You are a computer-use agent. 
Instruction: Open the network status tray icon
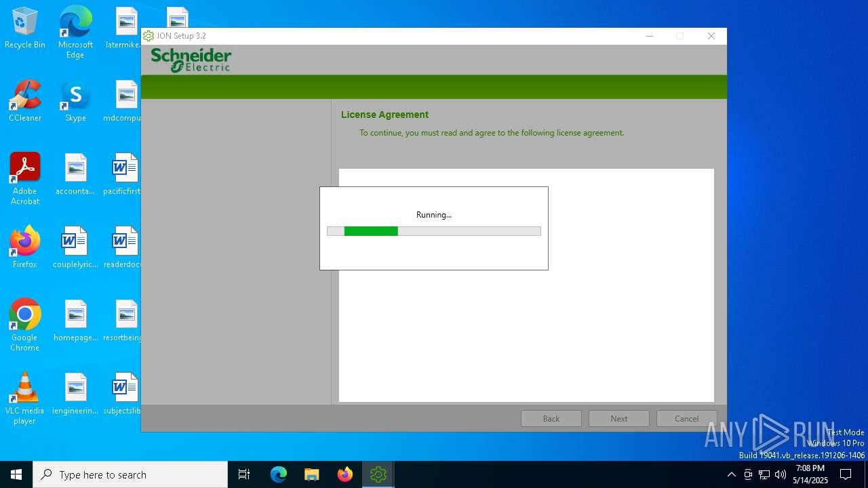[x=764, y=474]
